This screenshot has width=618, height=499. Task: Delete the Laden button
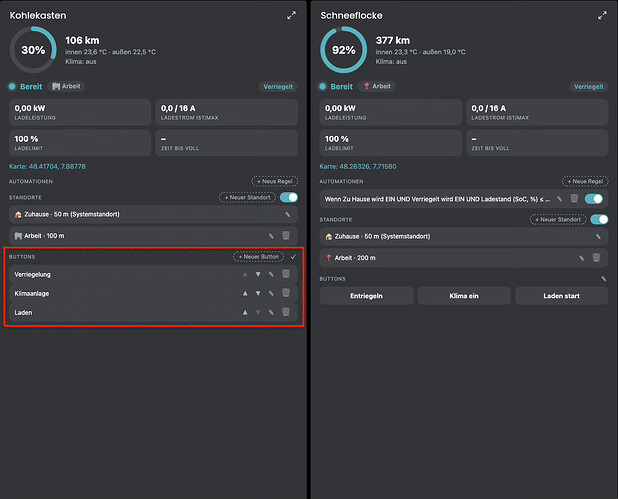coord(286,312)
